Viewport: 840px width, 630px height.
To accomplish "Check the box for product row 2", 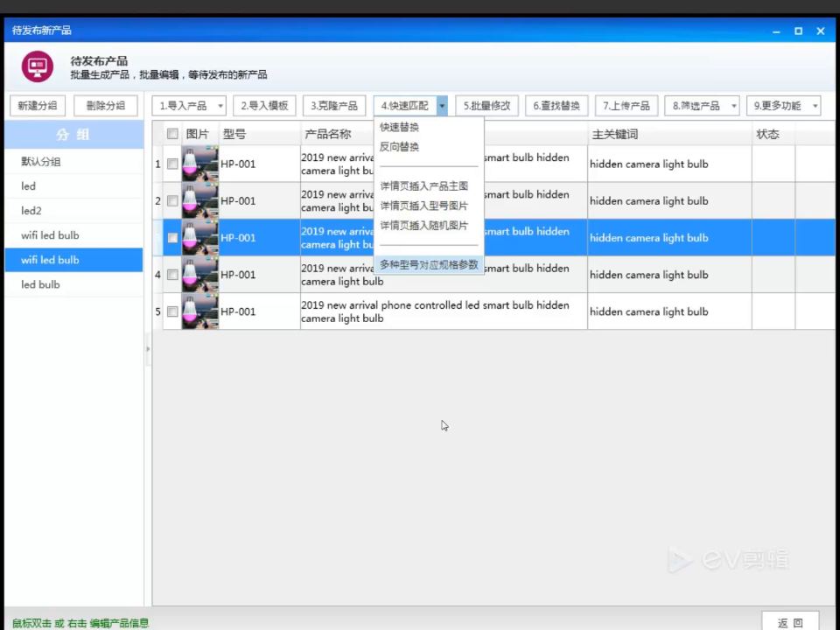I will [x=172, y=201].
